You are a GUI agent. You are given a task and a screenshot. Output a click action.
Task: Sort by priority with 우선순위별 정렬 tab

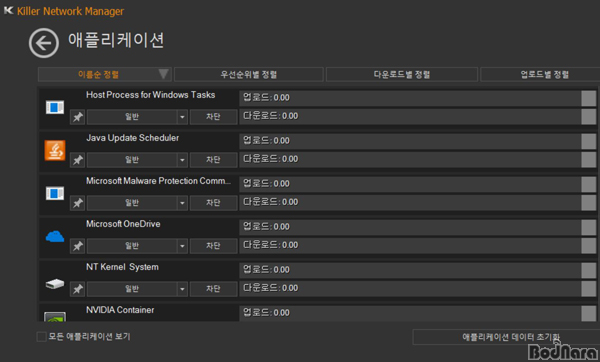pos(248,74)
